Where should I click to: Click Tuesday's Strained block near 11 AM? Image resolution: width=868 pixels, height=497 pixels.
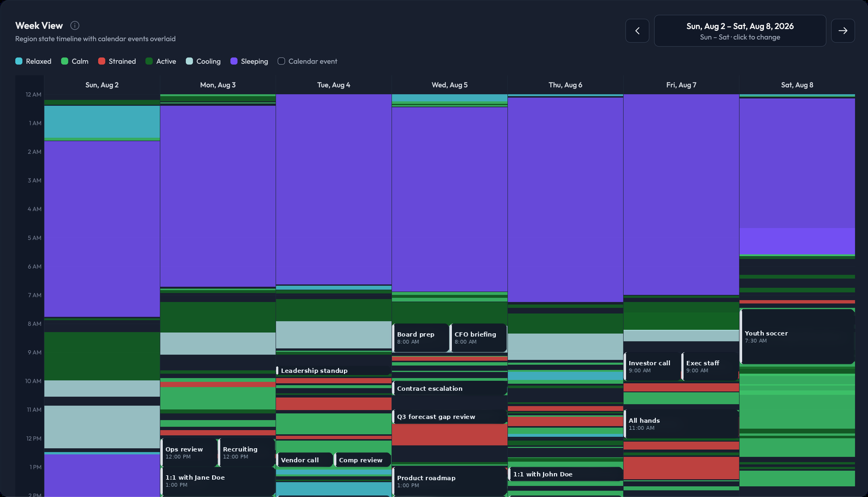pos(334,404)
